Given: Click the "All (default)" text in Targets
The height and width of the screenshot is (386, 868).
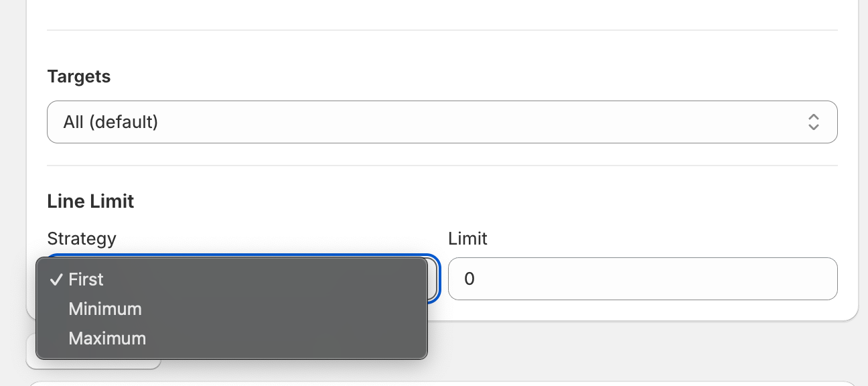Looking at the screenshot, I should point(111,122).
